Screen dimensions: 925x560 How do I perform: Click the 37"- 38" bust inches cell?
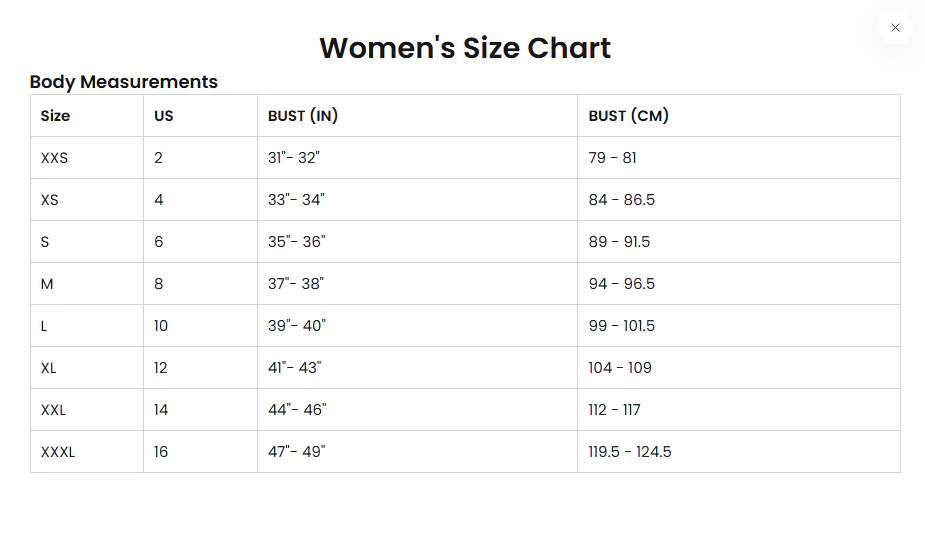pos(296,284)
